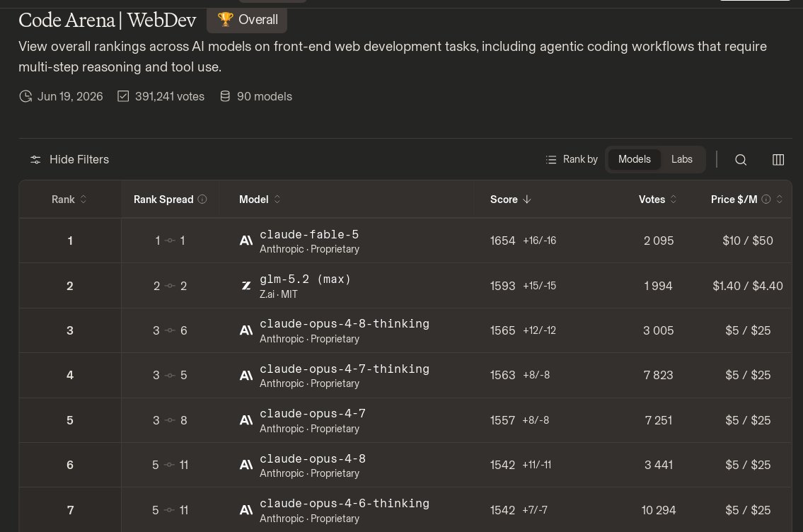
Task: Click the Overall trophy badge
Action: pos(247,20)
